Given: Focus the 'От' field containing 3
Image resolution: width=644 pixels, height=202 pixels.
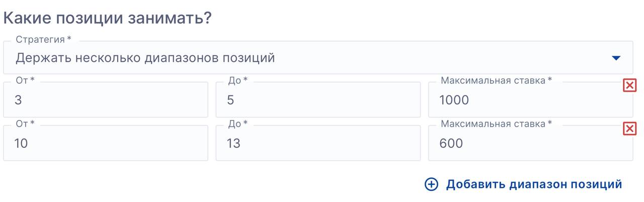Looking at the screenshot, I should coord(105,100).
